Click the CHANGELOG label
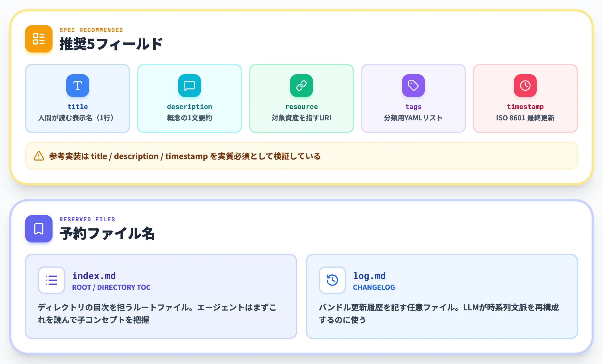Image resolution: width=603 pixels, height=364 pixels. point(374,287)
